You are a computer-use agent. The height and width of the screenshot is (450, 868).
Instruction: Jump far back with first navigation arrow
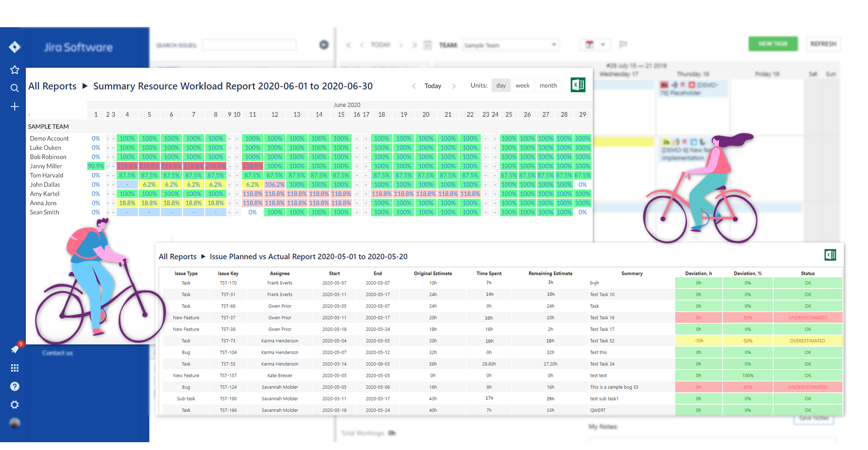[x=348, y=45]
